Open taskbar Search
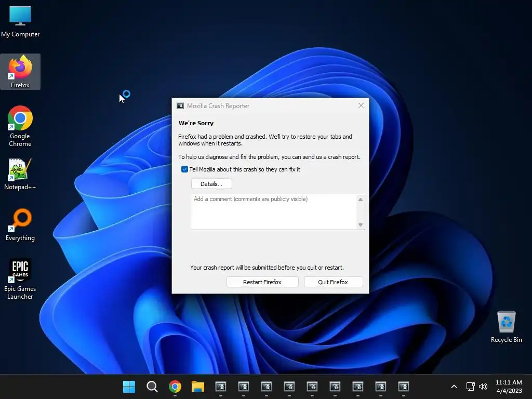 [152, 387]
